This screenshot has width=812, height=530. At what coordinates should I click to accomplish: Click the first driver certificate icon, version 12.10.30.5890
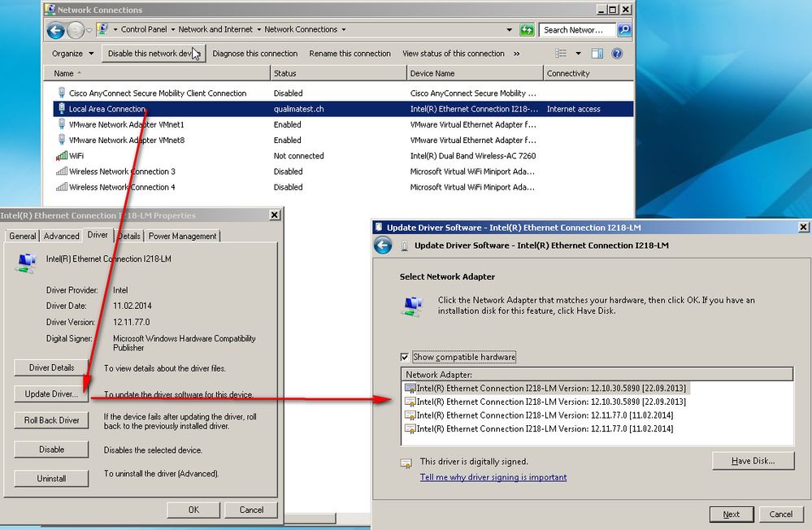coord(410,388)
